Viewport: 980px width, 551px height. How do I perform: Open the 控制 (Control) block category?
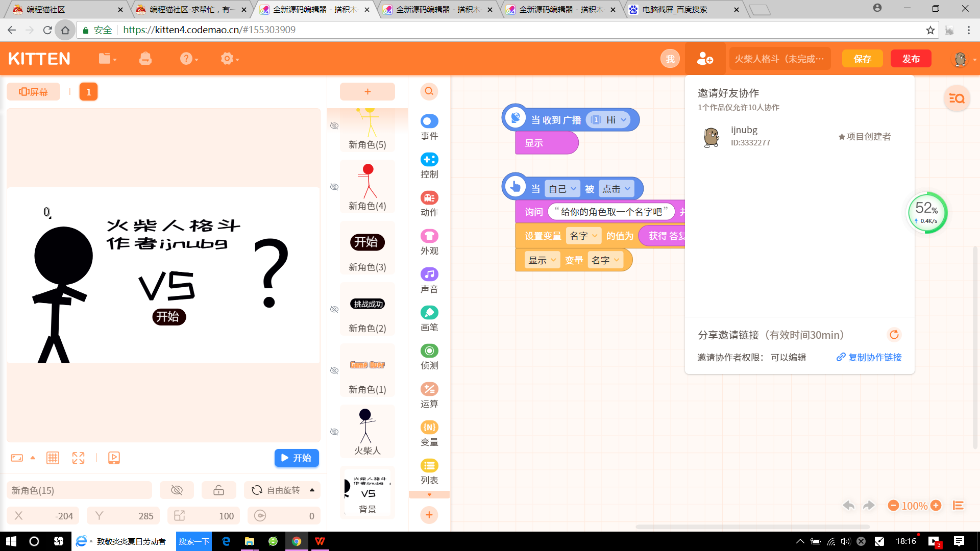point(429,165)
